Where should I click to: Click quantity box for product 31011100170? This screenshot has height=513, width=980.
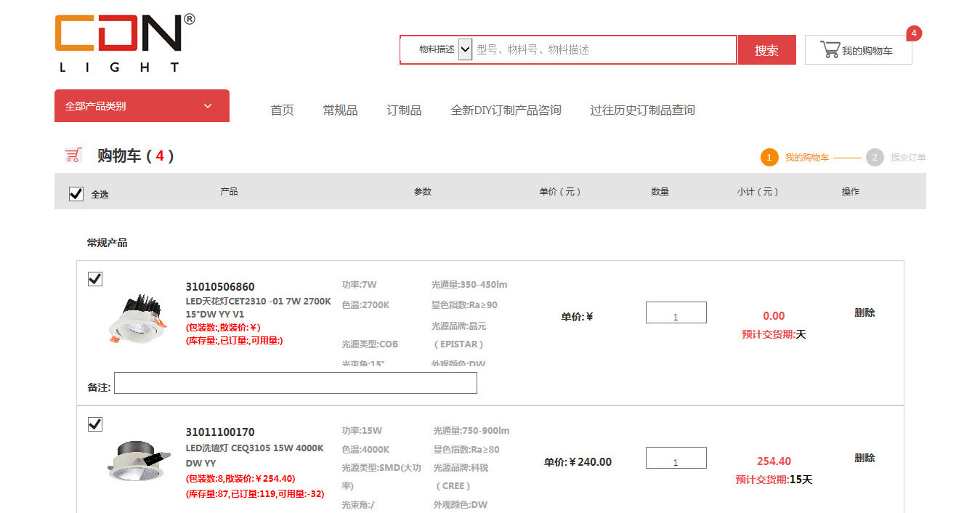pos(676,458)
